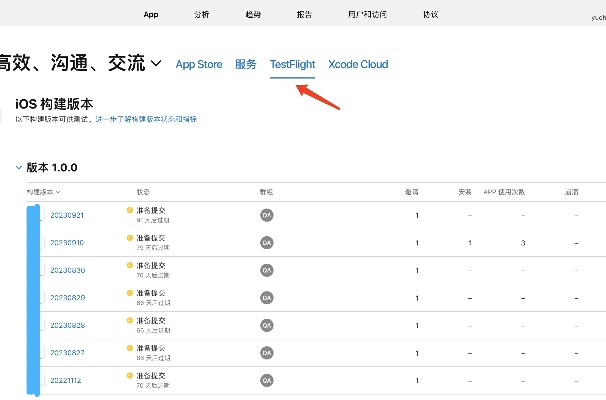Screen dimensions: 606x400
Task: Open the App Store tab
Action: click(199, 65)
